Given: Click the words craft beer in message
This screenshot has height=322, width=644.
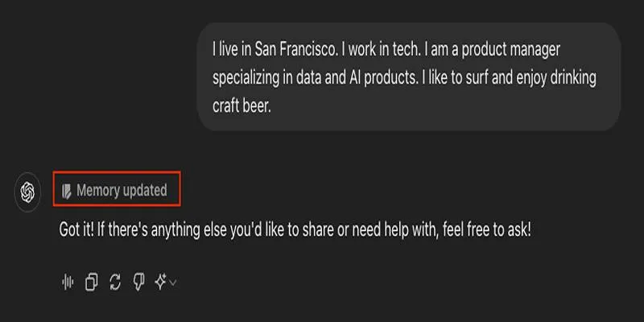Looking at the screenshot, I should pyautogui.click(x=242, y=105).
